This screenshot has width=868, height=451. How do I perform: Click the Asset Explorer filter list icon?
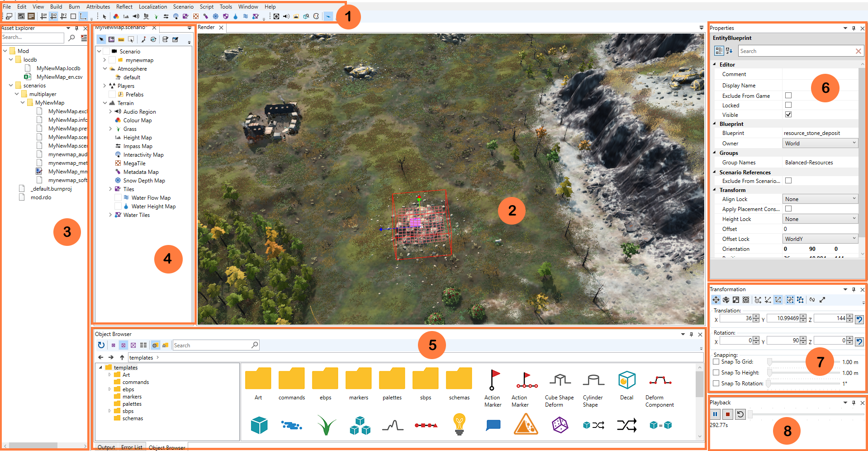click(x=84, y=38)
